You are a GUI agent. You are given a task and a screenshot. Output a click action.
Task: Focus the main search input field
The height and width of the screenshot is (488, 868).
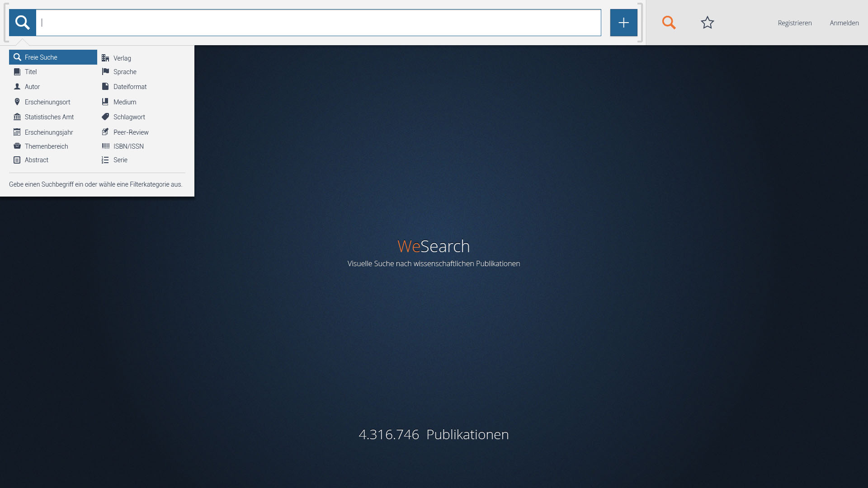point(319,23)
